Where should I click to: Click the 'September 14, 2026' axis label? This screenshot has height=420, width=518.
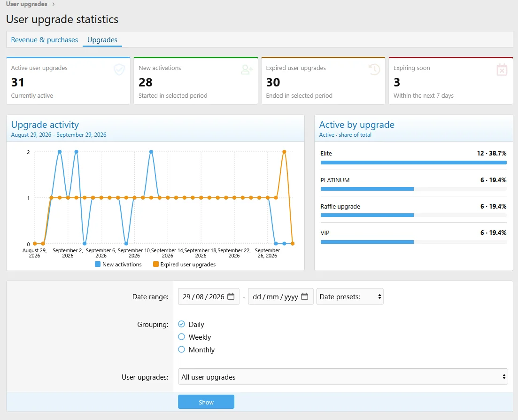tap(168, 253)
